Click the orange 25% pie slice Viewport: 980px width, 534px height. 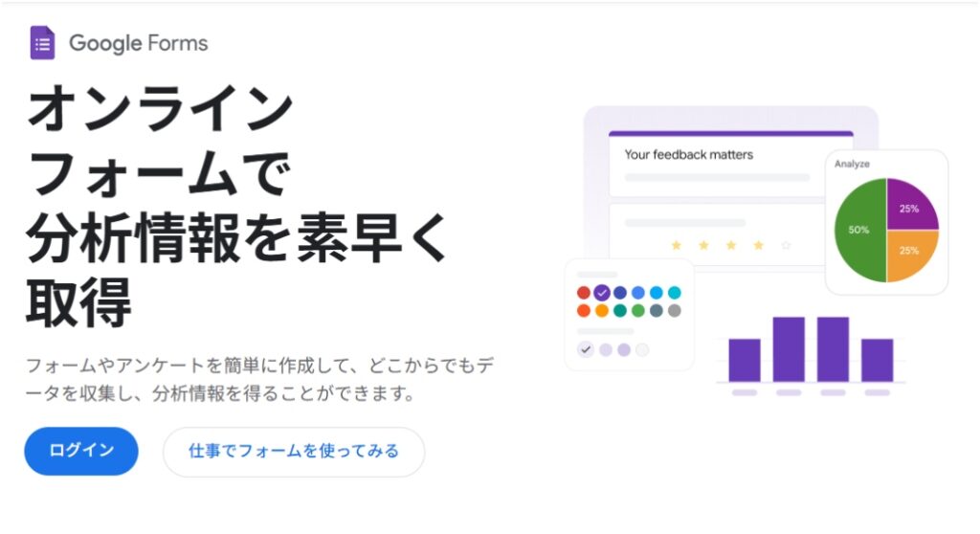click(x=909, y=253)
